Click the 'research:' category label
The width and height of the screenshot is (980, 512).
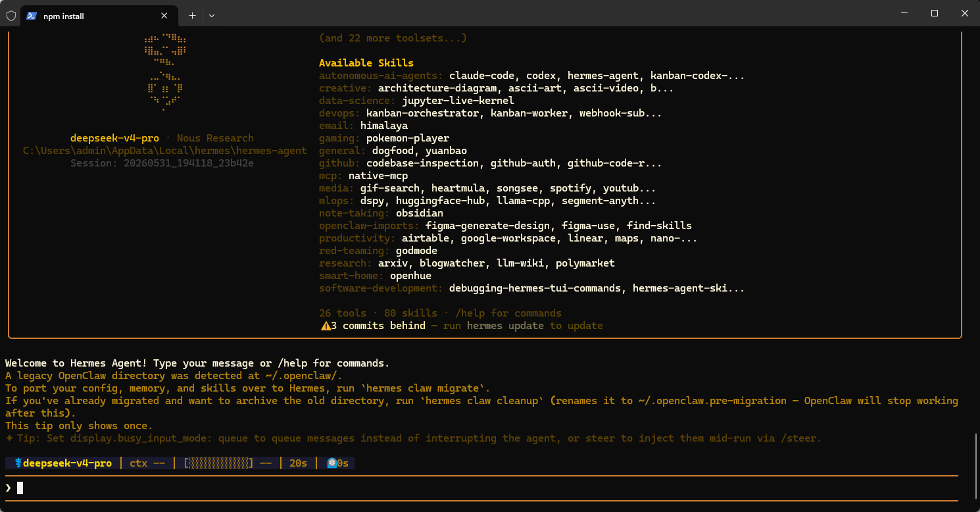coord(345,263)
